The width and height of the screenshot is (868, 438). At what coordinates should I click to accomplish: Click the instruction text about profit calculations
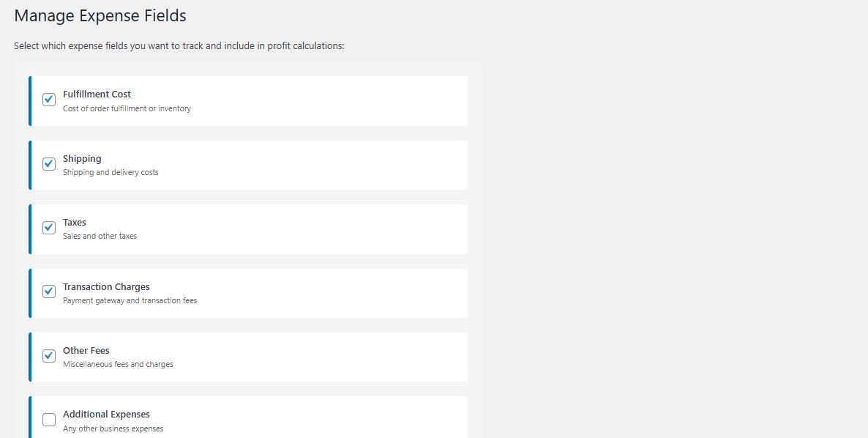[x=179, y=45]
